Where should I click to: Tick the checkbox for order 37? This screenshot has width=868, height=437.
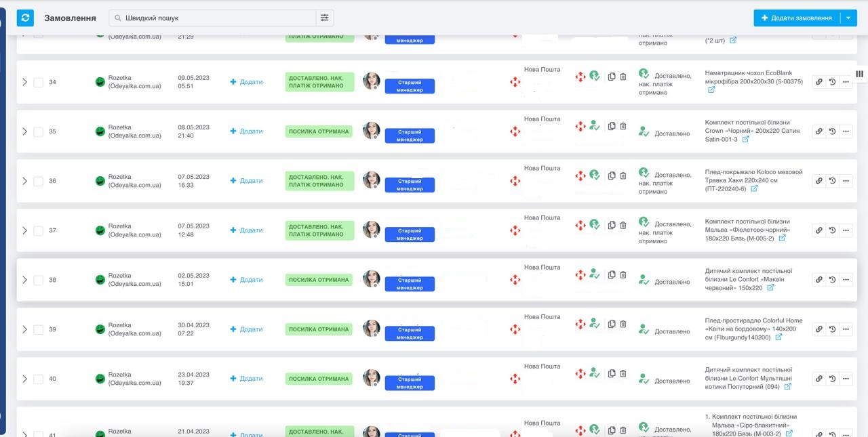pyautogui.click(x=39, y=231)
